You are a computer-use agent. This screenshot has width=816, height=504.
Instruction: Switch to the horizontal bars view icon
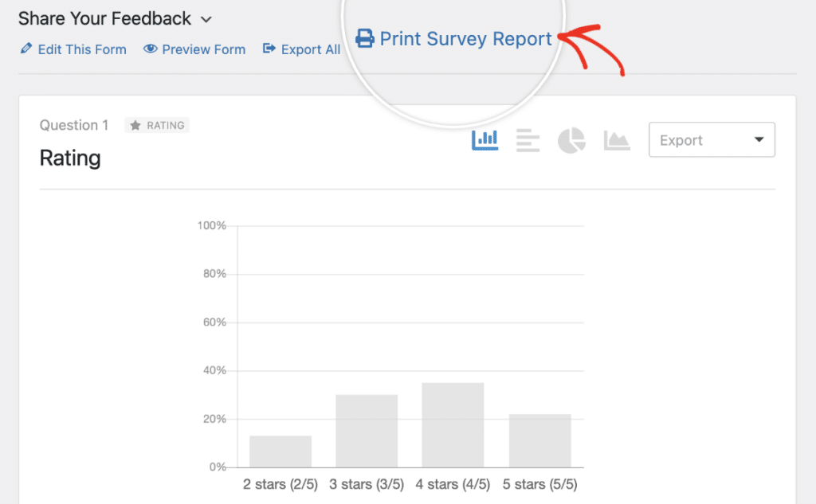[x=528, y=139]
